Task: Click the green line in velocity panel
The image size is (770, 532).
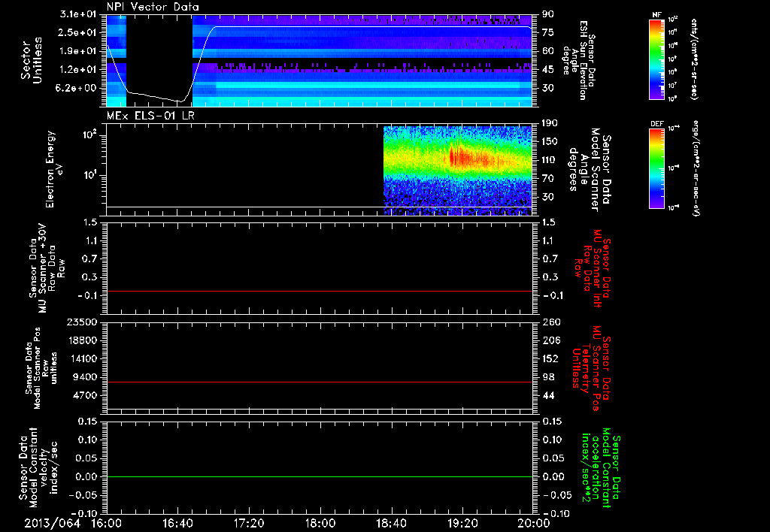Action: click(320, 476)
